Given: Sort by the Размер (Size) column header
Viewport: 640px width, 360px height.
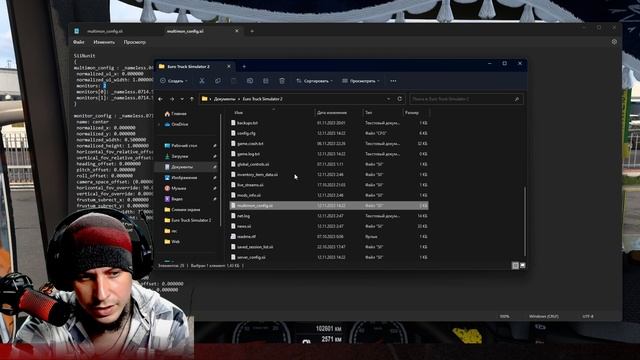Looking at the screenshot, I should click(x=412, y=112).
